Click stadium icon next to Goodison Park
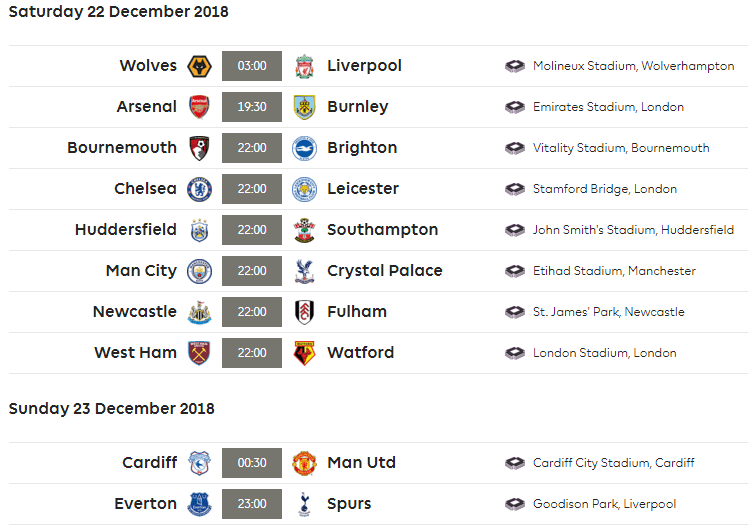This screenshot has height=532, width=748. pos(515,504)
